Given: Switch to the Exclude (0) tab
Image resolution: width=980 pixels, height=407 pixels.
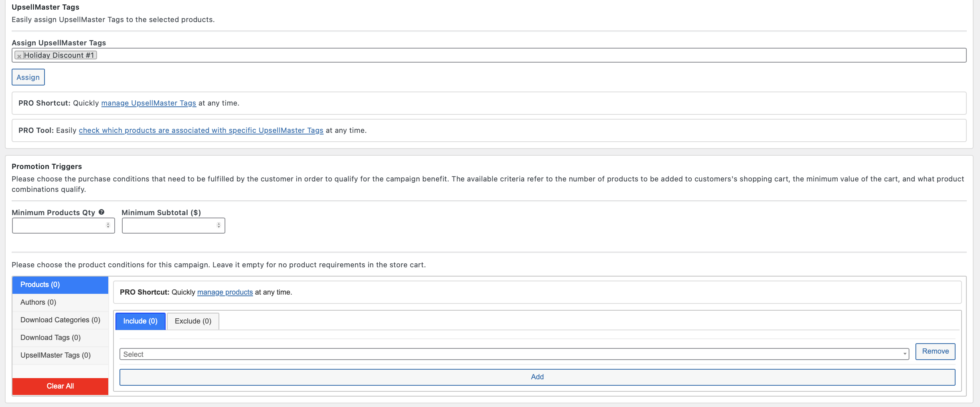Looking at the screenshot, I should point(193,321).
